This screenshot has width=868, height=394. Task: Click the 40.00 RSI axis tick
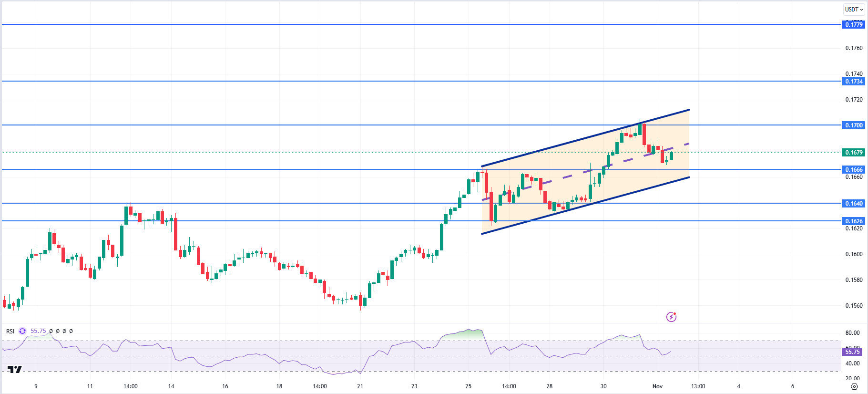coord(853,363)
